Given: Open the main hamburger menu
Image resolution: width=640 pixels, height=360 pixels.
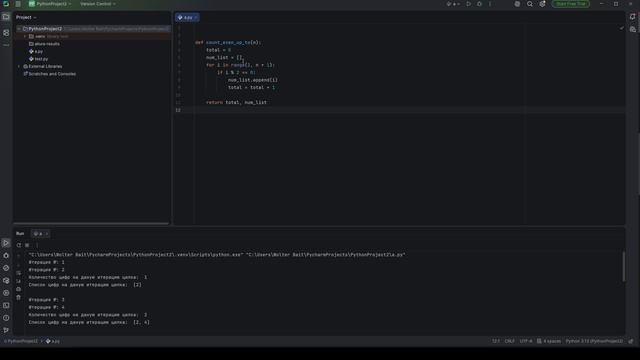Looking at the screenshot, I should coord(18,4).
